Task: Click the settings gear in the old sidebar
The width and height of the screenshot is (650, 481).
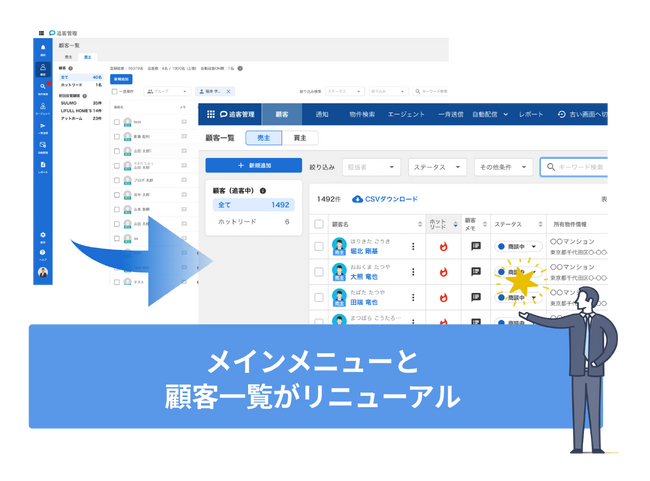Action: tap(43, 236)
